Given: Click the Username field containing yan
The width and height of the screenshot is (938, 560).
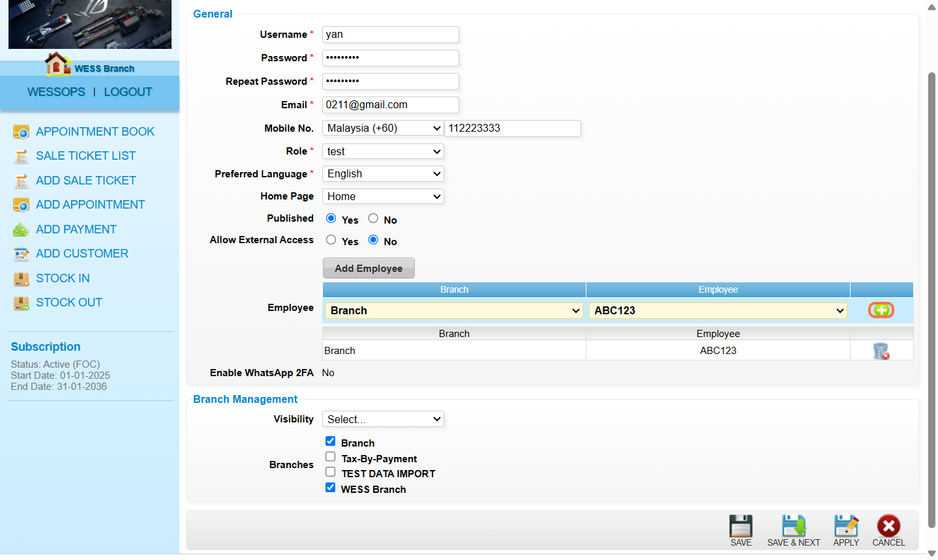Looking at the screenshot, I should 391,35.
